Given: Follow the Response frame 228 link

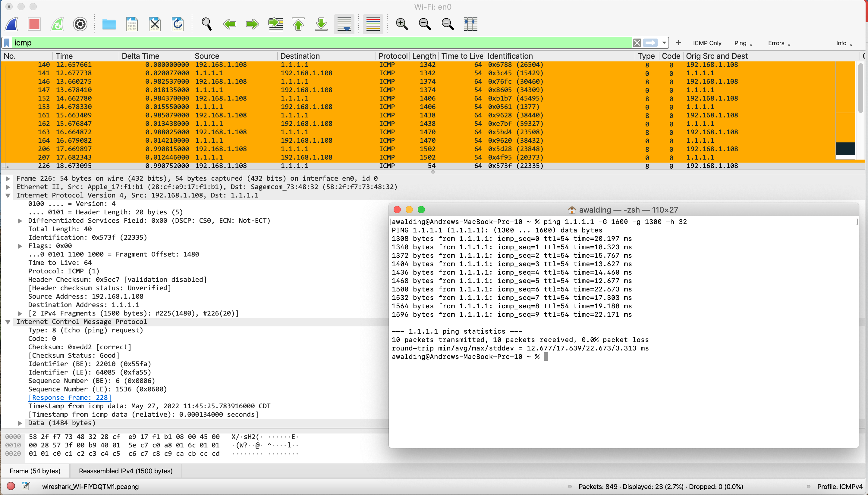Looking at the screenshot, I should point(70,397).
